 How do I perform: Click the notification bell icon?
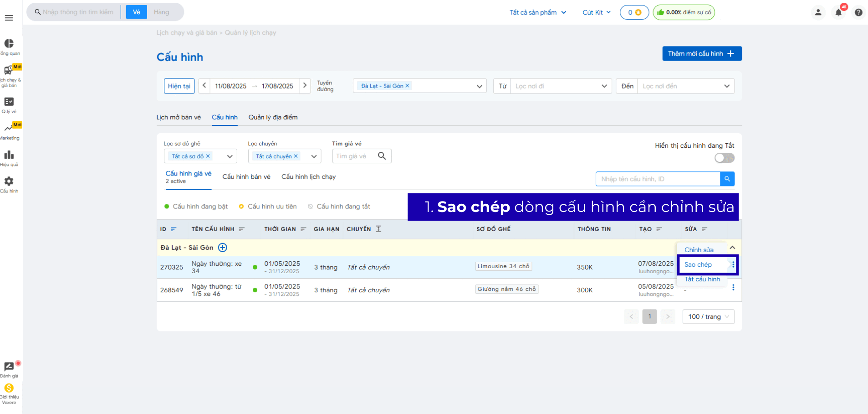pyautogui.click(x=838, y=12)
